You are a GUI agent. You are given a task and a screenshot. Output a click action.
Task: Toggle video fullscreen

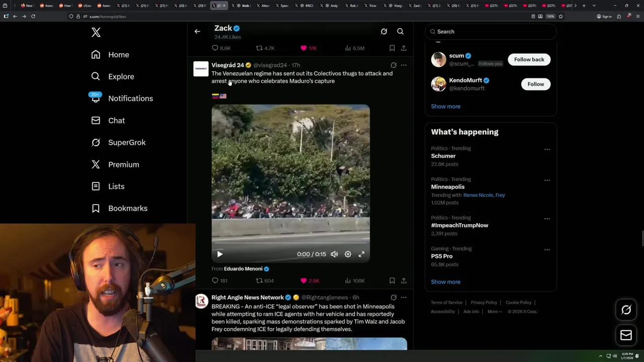coord(361,254)
